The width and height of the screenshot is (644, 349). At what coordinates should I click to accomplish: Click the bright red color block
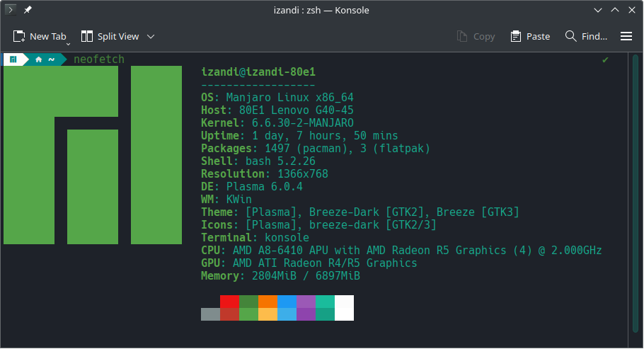coord(229,302)
